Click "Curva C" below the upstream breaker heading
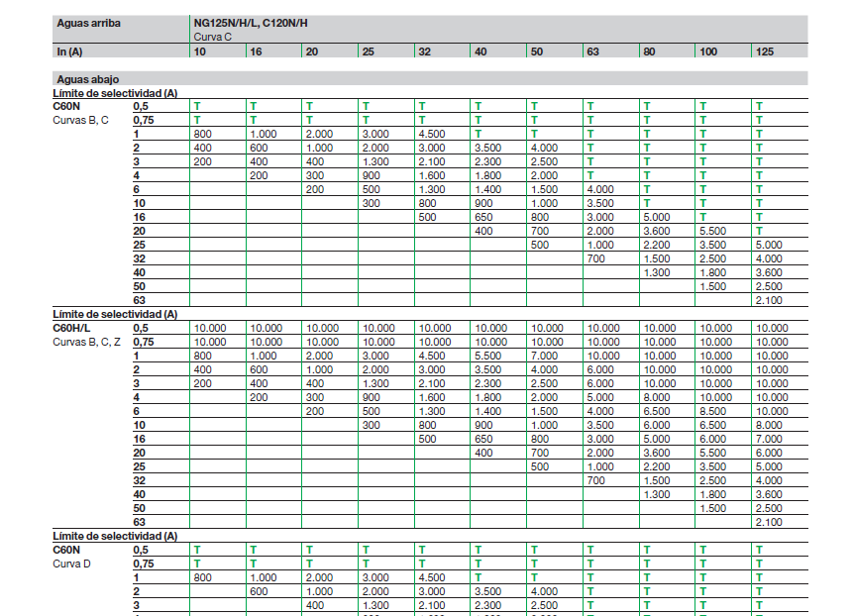 click(215, 36)
